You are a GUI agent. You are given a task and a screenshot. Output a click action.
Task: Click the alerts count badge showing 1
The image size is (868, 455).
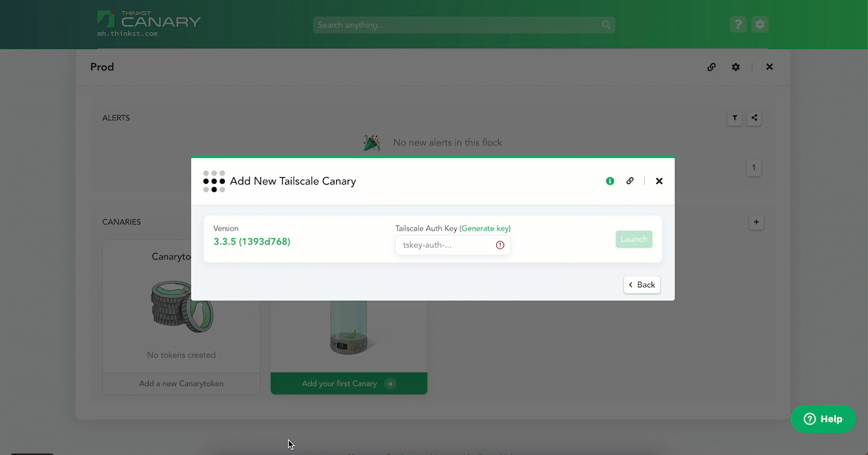pyautogui.click(x=754, y=168)
